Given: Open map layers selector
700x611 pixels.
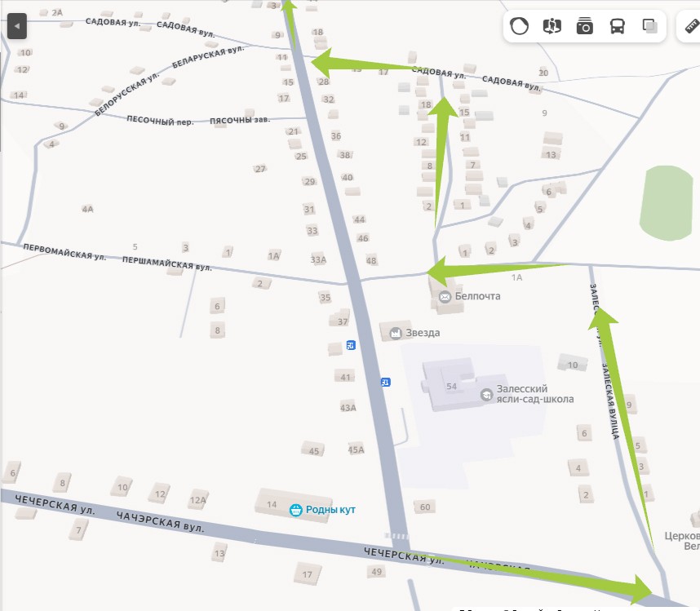Looking at the screenshot, I should click(649, 26).
